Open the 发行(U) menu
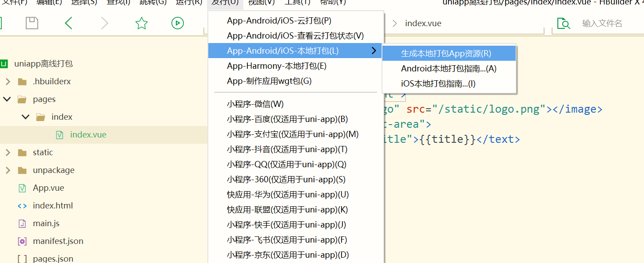Viewport: 644px width, 263px height. (225, 2)
